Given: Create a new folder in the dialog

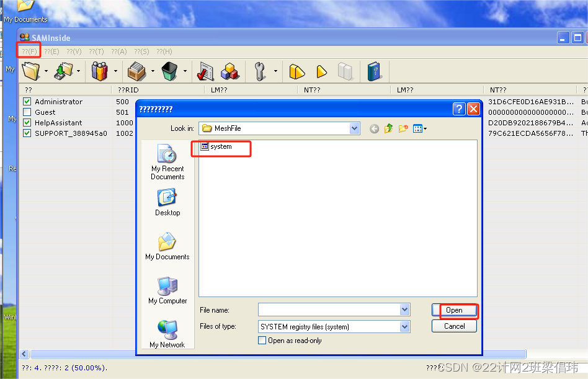Looking at the screenshot, I should point(403,128).
